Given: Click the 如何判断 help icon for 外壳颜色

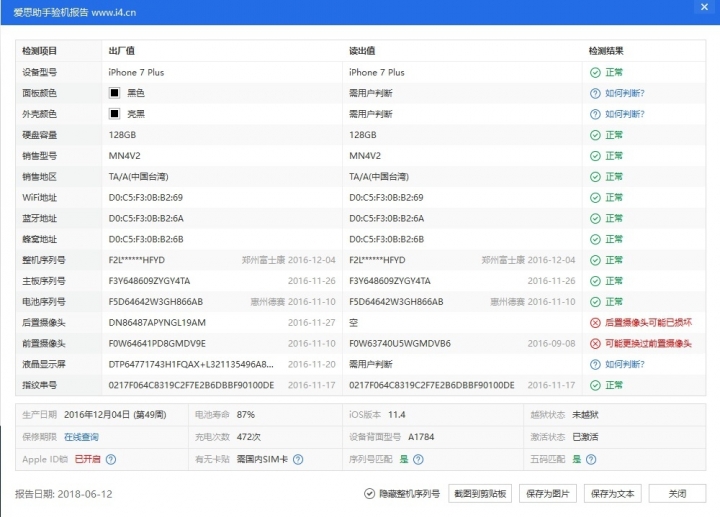Looking at the screenshot, I should [595, 114].
